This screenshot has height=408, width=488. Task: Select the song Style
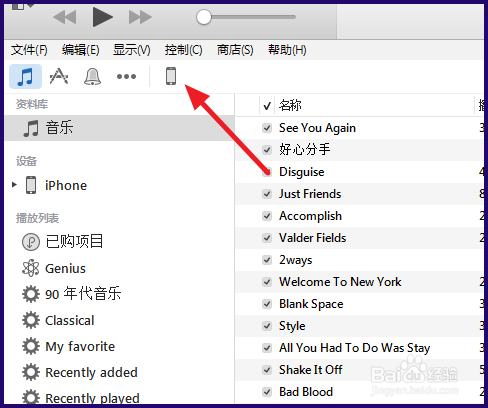click(292, 326)
